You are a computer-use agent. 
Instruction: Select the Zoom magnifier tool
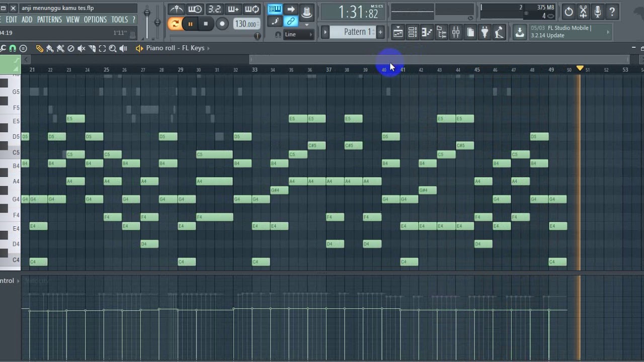(x=113, y=48)
